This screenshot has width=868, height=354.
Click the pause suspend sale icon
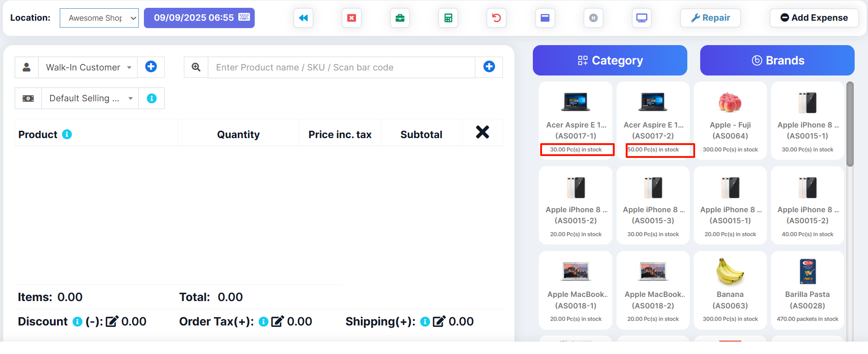click(594, 18)
